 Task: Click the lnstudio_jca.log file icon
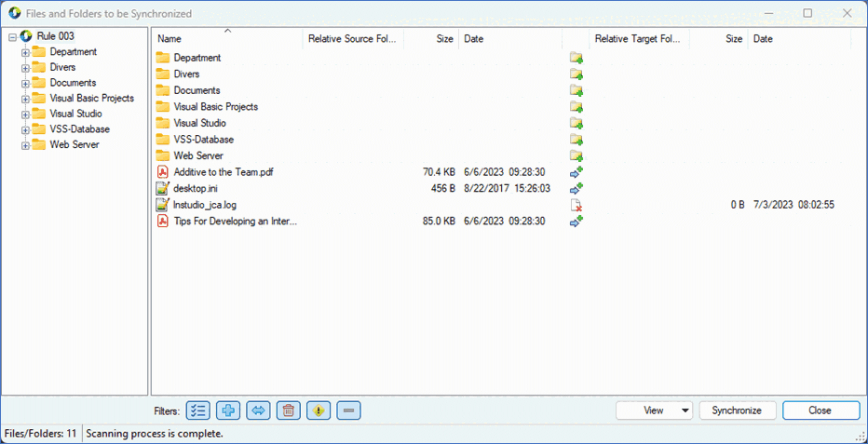coord(162,205)
